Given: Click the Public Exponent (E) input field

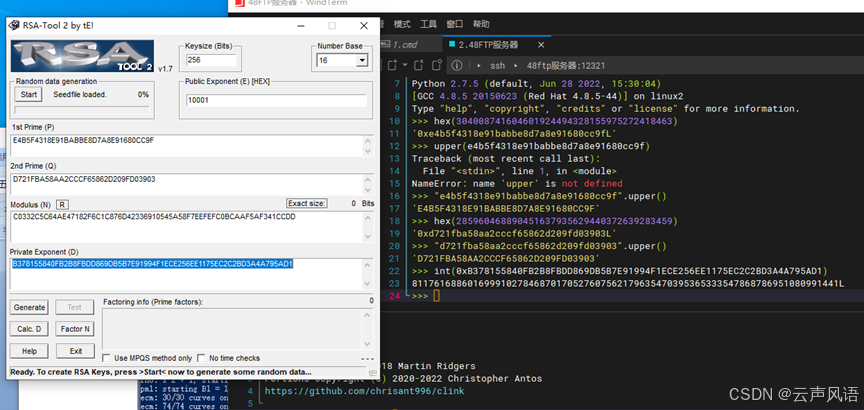Looking at the screenshot, I should pos(276,100).
